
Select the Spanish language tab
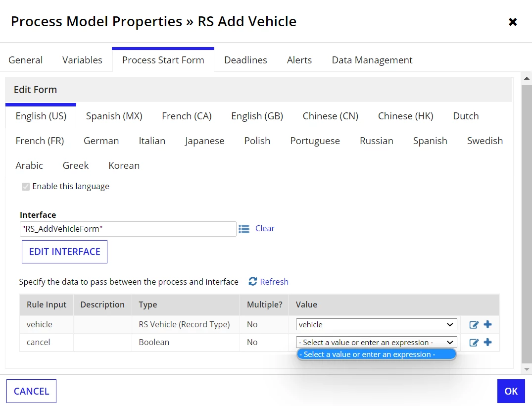click(x=430, y=141)
